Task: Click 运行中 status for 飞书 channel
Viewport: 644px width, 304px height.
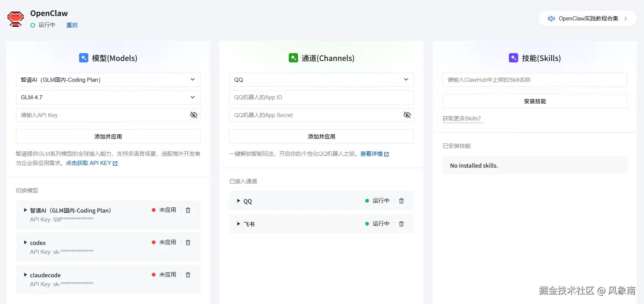Action: [x=381, y=224]
